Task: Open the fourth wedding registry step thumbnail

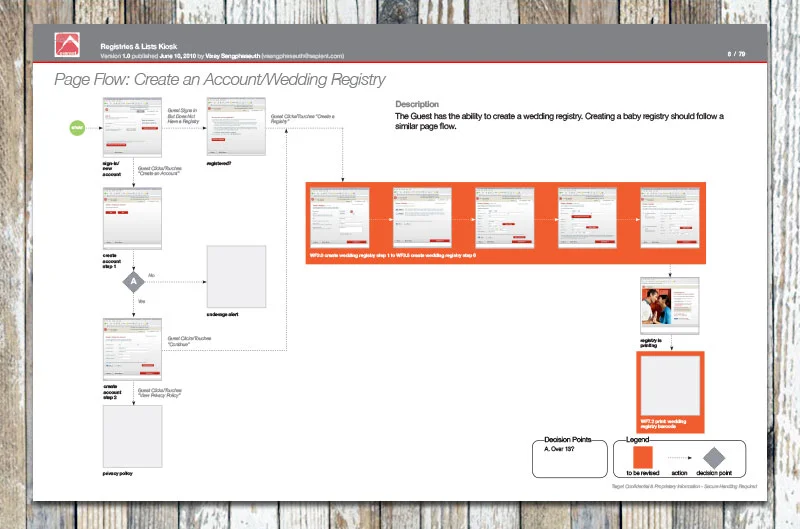Action: pyautogui.click(x=587, y=218)
